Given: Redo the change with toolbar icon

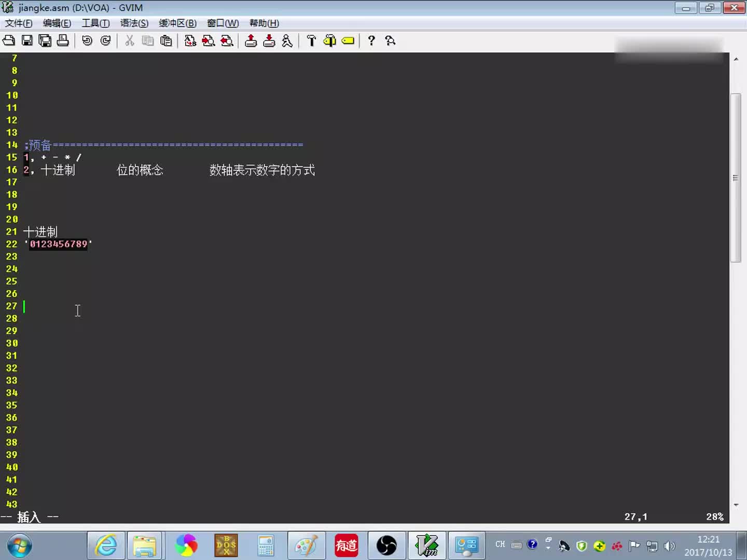Looking at the screenshot, I should 105,40.
